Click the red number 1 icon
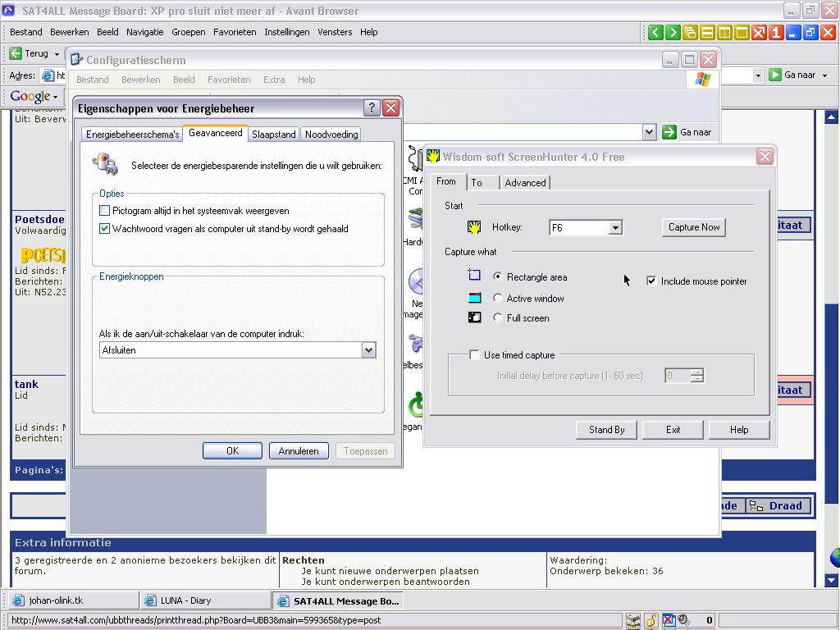Viewport: 840px width, 630px height. 776,33
